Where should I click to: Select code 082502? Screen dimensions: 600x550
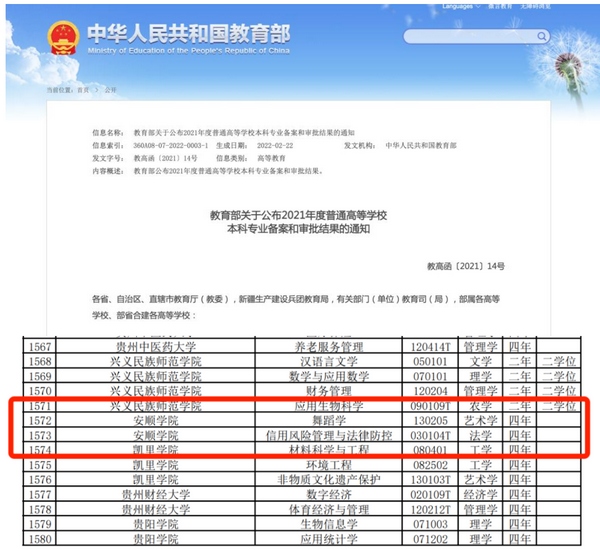(x=430, y=465)
